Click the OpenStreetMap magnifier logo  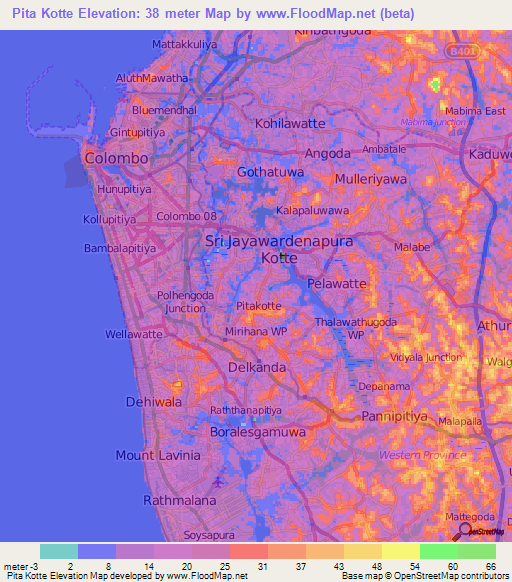tap(478, 532)
